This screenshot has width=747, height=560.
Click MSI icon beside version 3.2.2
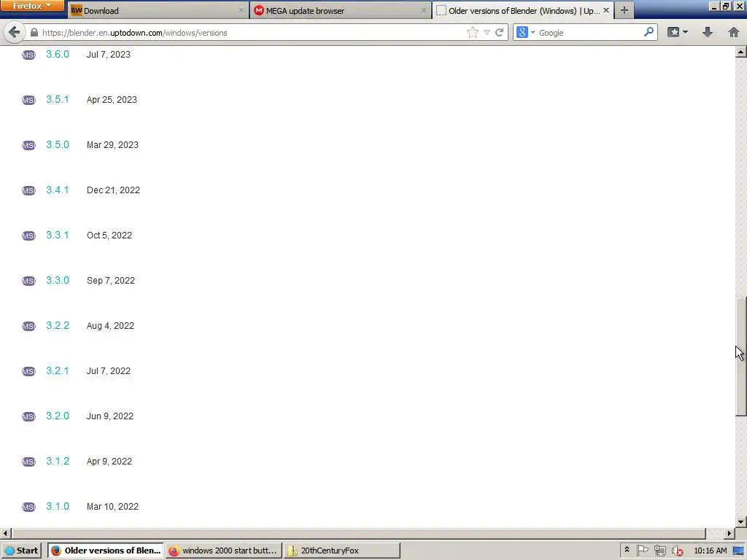(28, 326)
